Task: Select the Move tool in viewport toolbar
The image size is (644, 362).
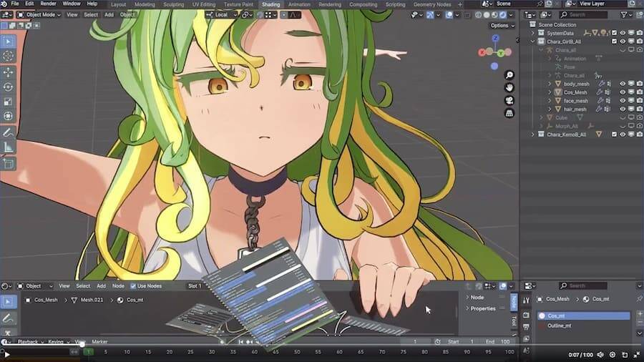Action: pos(9,72)
